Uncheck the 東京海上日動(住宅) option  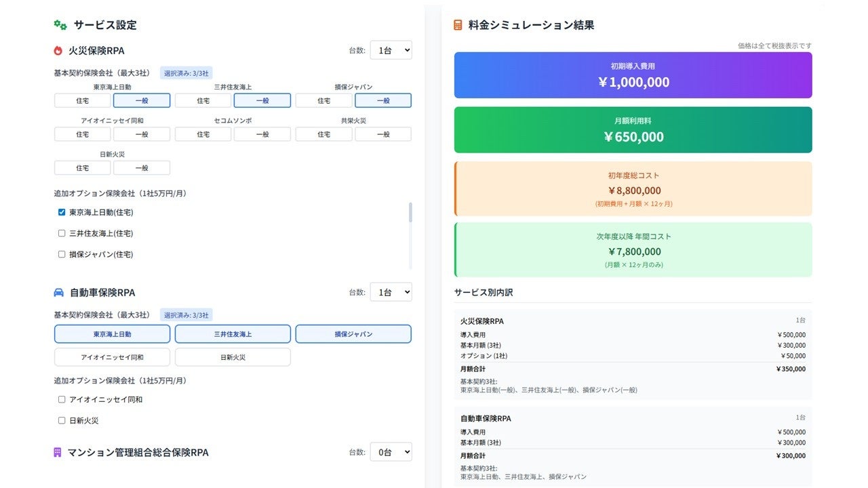tap(62, 211)
